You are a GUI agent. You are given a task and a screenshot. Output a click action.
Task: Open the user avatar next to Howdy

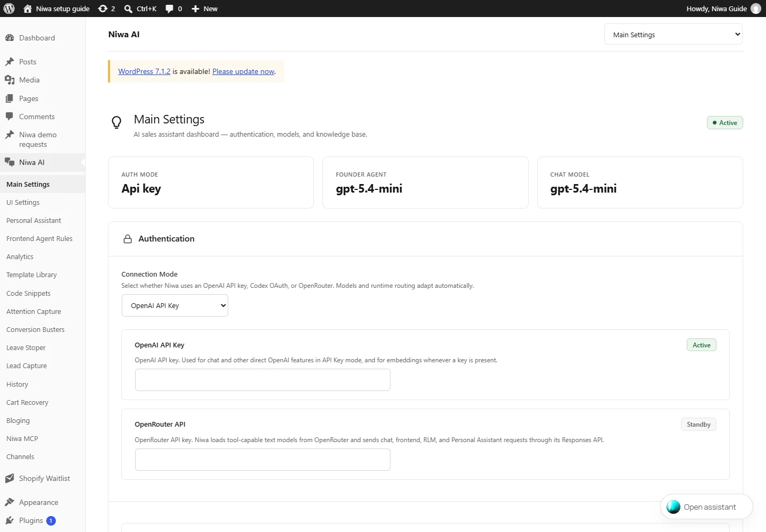click(756, 9)
